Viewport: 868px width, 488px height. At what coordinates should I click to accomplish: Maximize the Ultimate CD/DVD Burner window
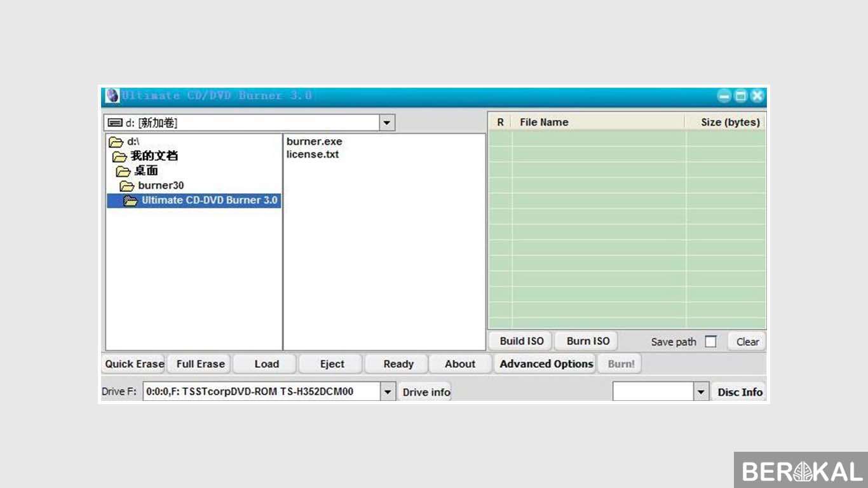pos(740,96)
